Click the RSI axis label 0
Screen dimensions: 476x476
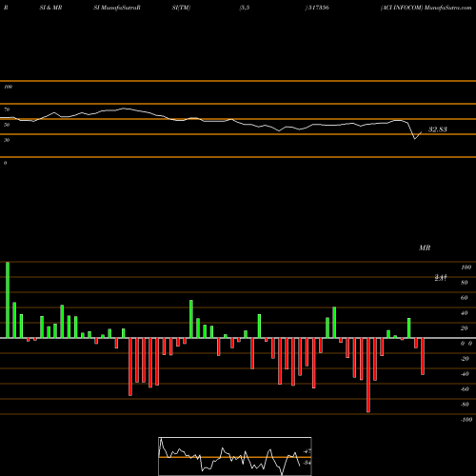[6, 163]
